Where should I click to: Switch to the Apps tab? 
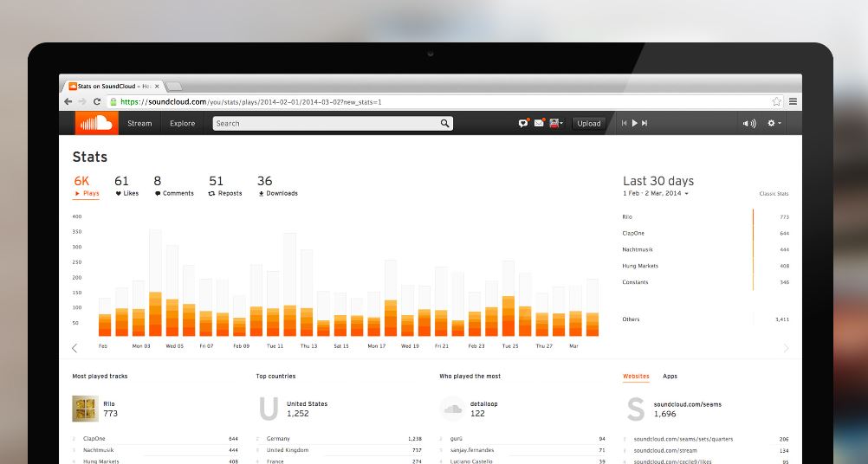point(670,376)
